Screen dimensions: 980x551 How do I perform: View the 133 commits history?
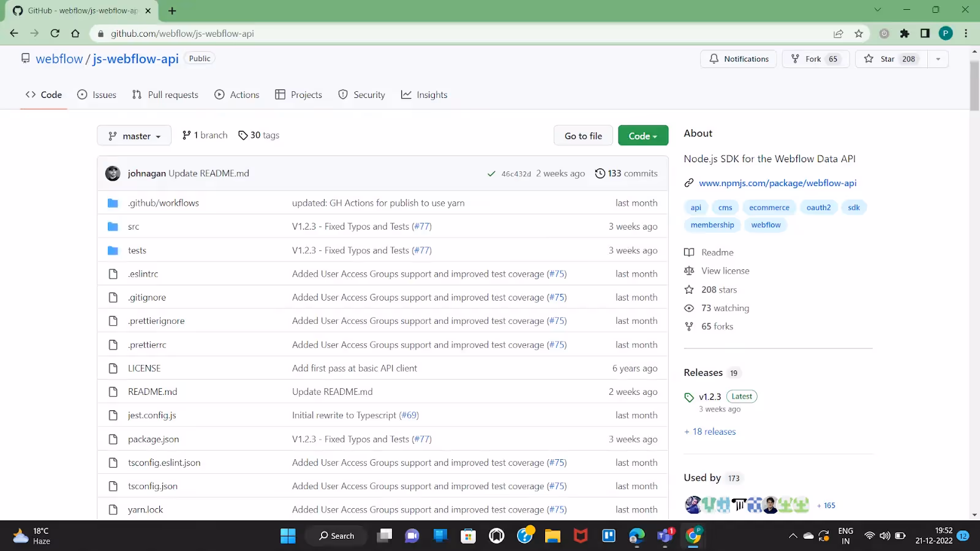pos(627,173)
